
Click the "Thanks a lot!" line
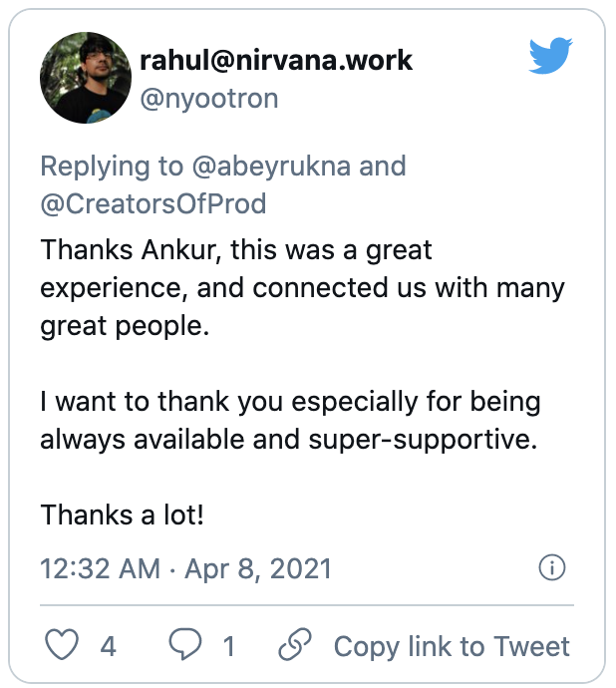coord(122,515)
